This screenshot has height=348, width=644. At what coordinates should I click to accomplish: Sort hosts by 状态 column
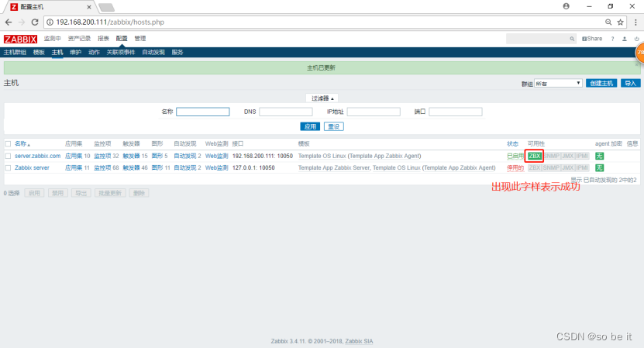[512, 144]
